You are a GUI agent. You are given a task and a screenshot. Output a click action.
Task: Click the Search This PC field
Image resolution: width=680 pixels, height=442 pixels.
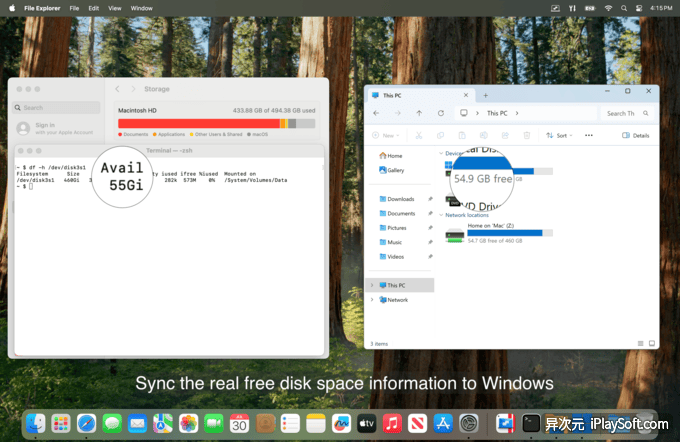point(627,113)
